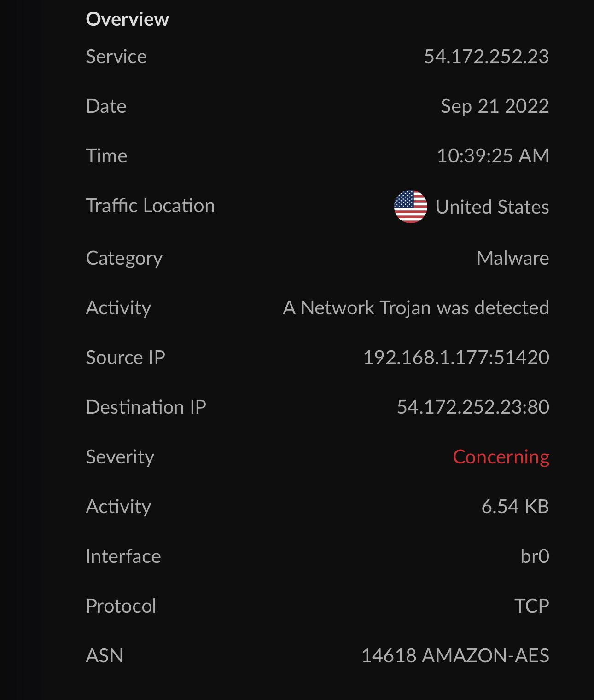Click the 6.54 KB activity value
This screenshot has height=700, width=594.
(x=515, y=507)
